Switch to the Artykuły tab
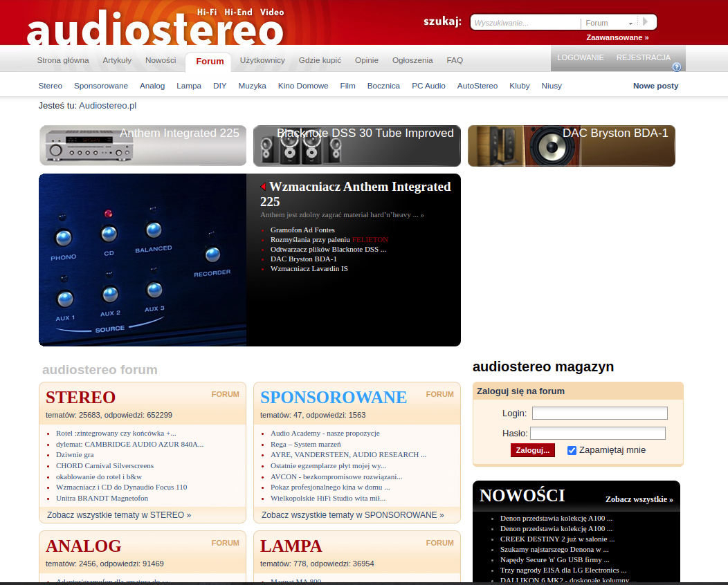 coord(117,60)
